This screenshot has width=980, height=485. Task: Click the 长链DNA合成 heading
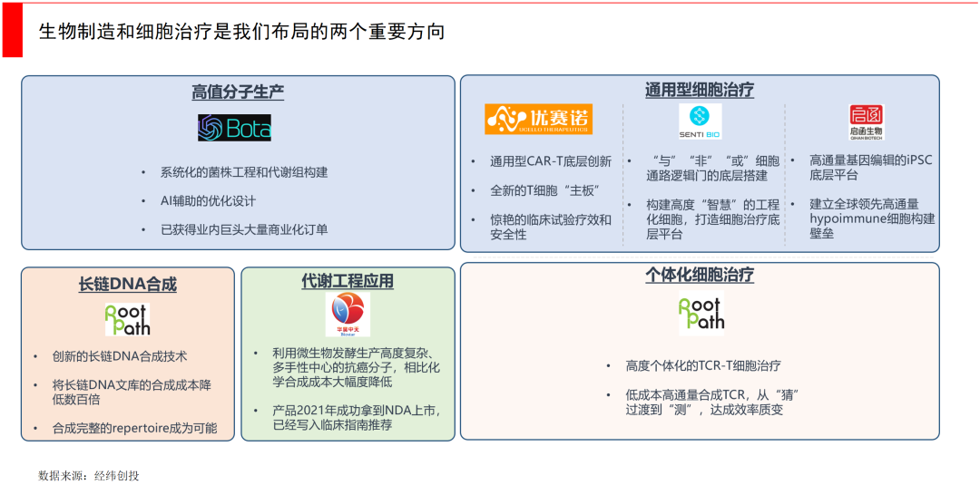(127, 284)
